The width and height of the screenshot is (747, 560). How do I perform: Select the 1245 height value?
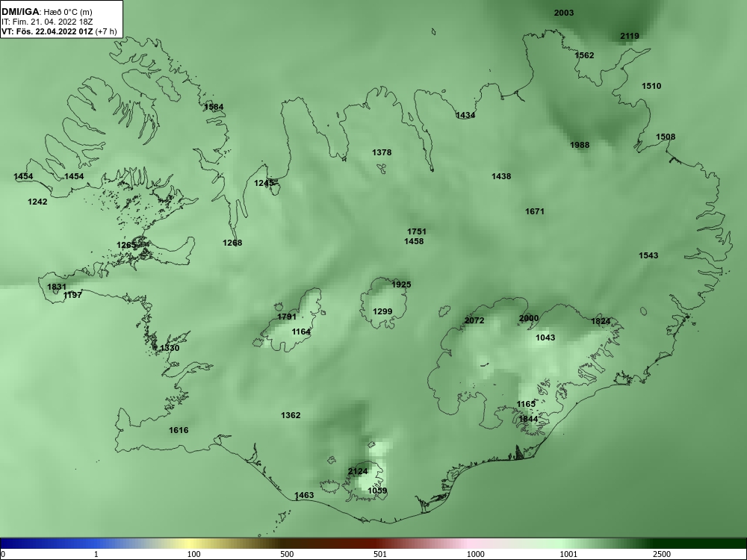pyautogui.click(x=264, y=183)
